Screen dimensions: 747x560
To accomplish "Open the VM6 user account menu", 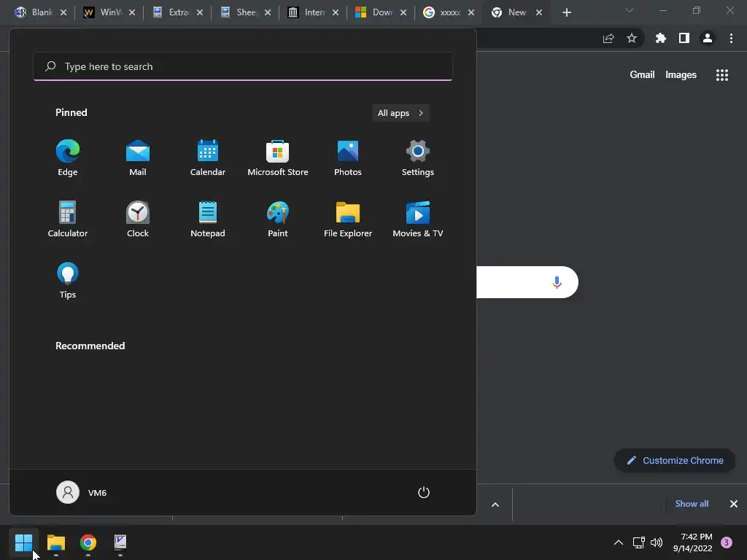I will (82, 492).
